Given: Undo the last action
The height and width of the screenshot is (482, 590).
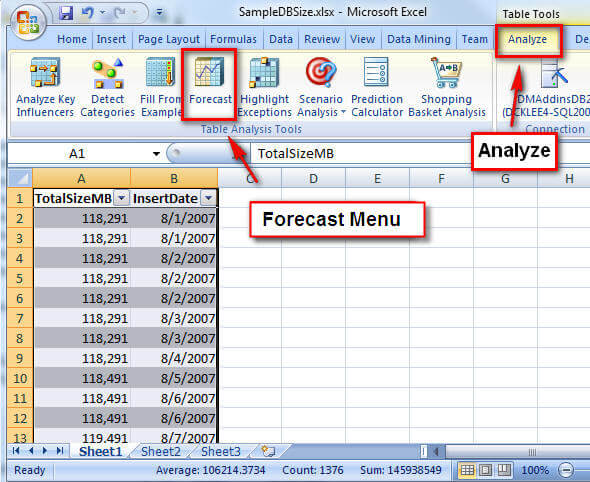Looking at the screenshot, I should 87,13.
